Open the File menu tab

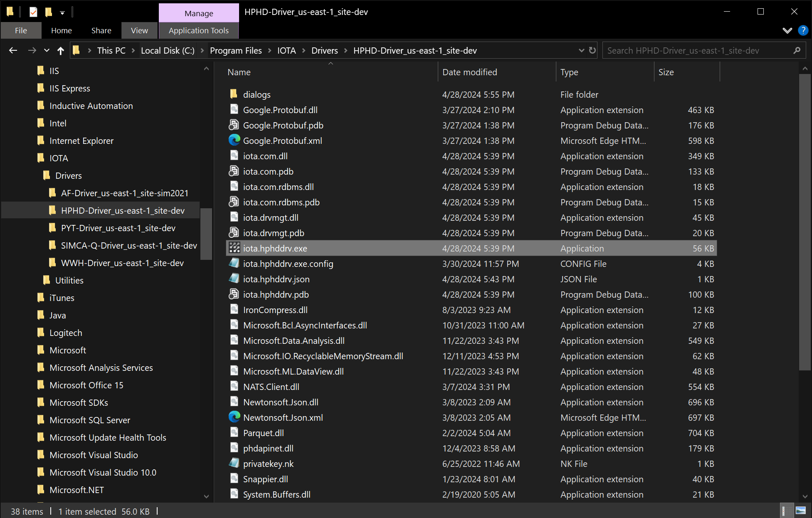point(21,30)
